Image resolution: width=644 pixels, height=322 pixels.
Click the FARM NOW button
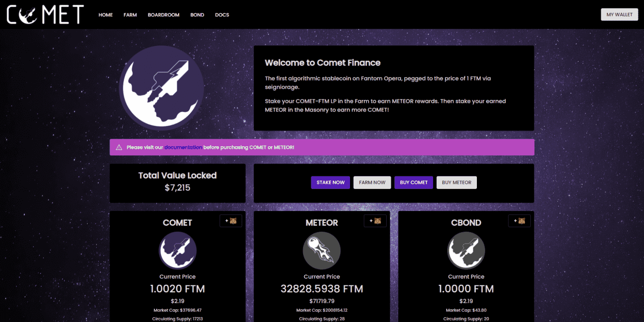pyautogui.click(x=372, y=182)
